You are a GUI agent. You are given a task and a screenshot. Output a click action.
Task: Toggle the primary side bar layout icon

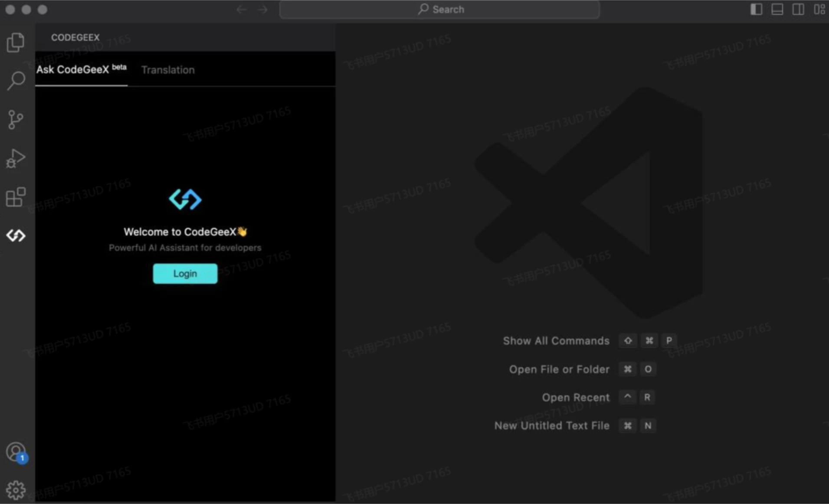[x=756, y=9]
